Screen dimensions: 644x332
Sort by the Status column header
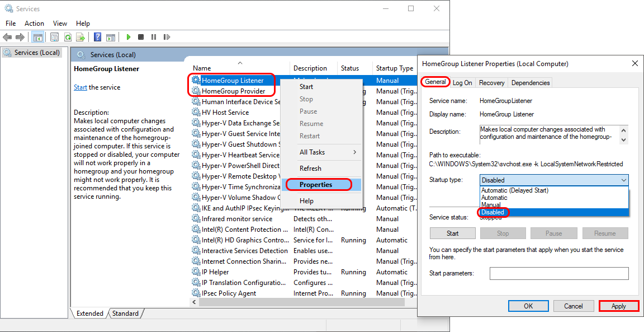click(354, 68)
